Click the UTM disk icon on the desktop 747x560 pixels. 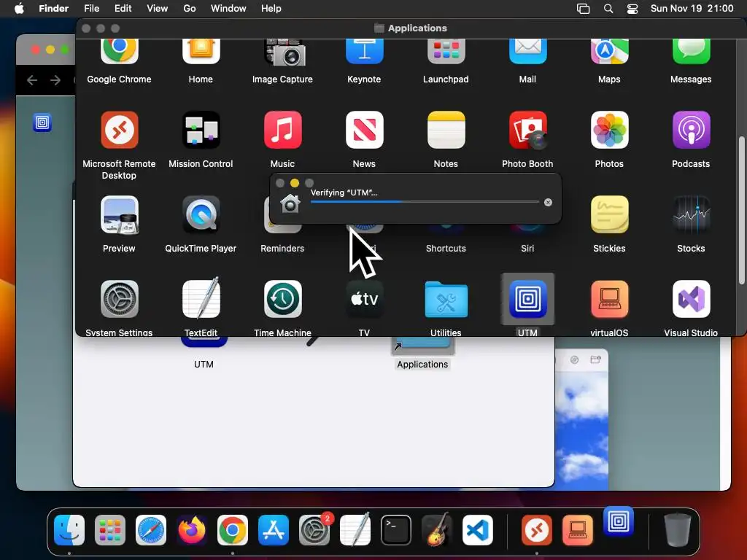click(x=42, y=122)
